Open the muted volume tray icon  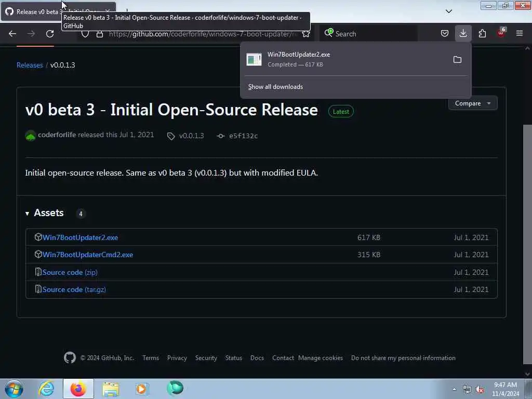[x=480, y=390]
